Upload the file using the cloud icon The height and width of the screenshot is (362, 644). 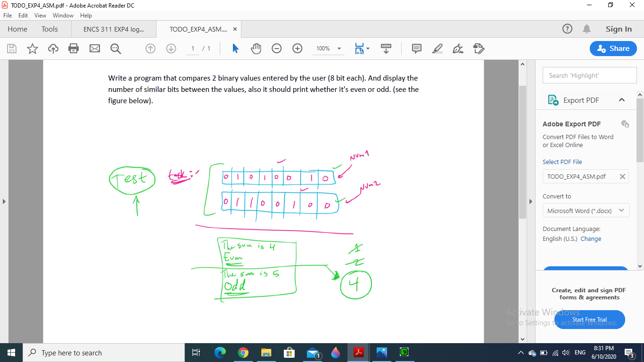53,49
